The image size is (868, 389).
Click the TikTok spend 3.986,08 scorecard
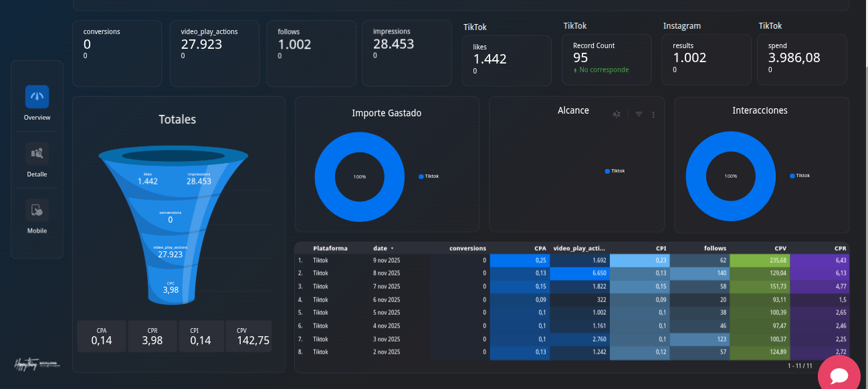pyautogui.click(x=802, y=59)
